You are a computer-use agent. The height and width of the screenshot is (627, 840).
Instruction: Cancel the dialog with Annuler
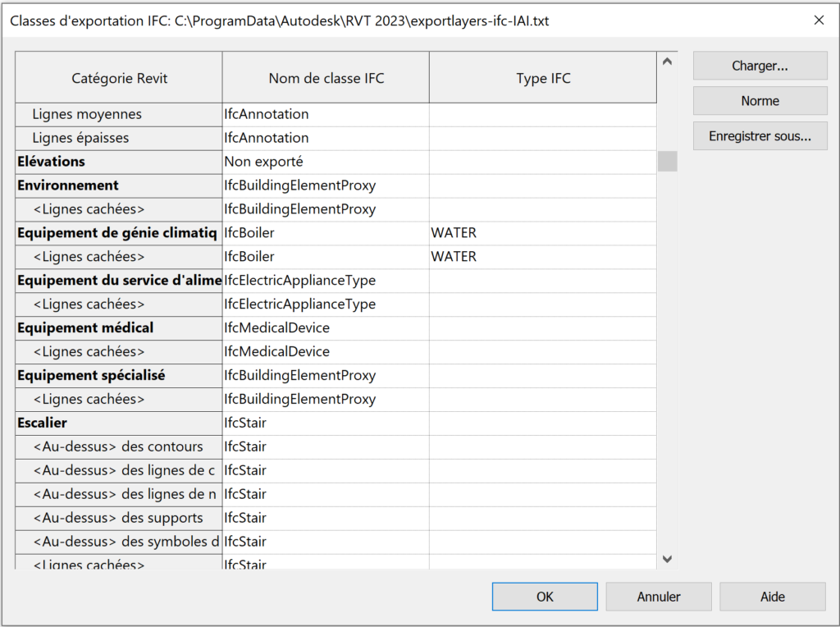[659, 597]
